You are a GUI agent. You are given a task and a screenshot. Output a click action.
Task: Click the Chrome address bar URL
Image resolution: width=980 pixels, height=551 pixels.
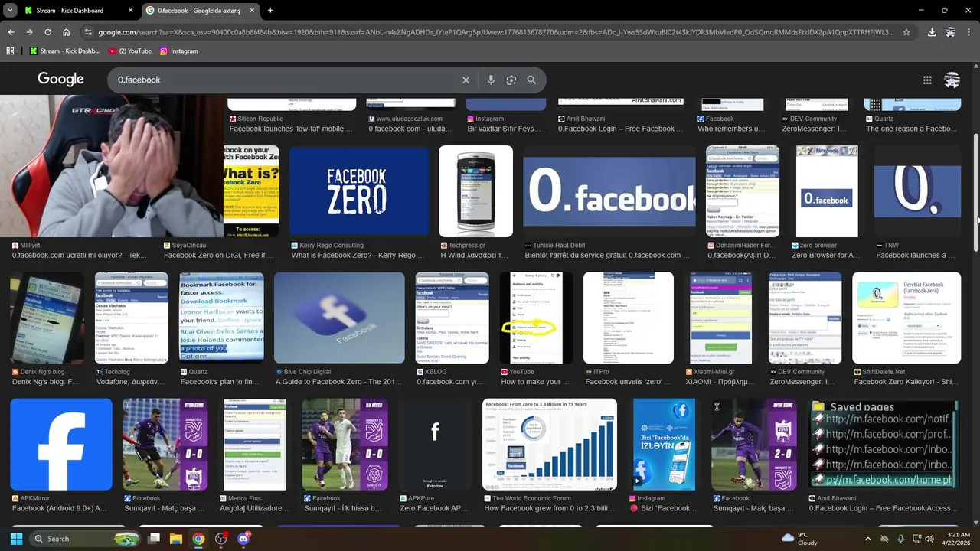click(495, 32)
